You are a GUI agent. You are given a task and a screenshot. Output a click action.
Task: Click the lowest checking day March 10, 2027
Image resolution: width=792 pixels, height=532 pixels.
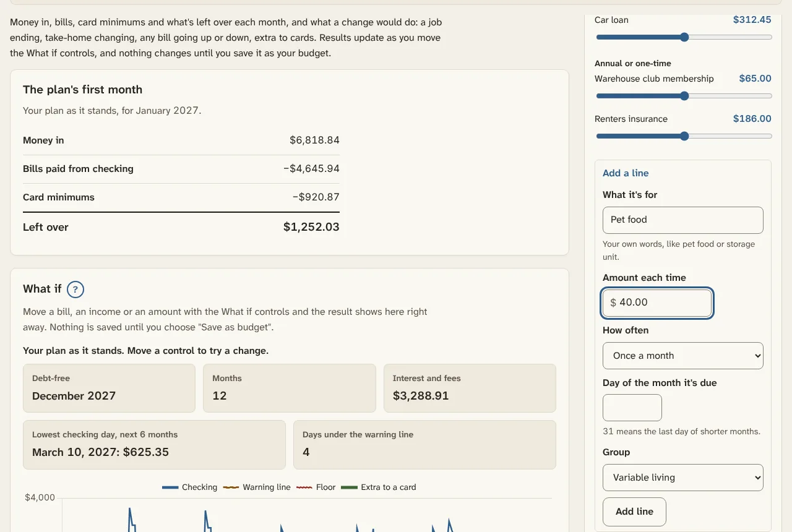[x=100, y=452]
